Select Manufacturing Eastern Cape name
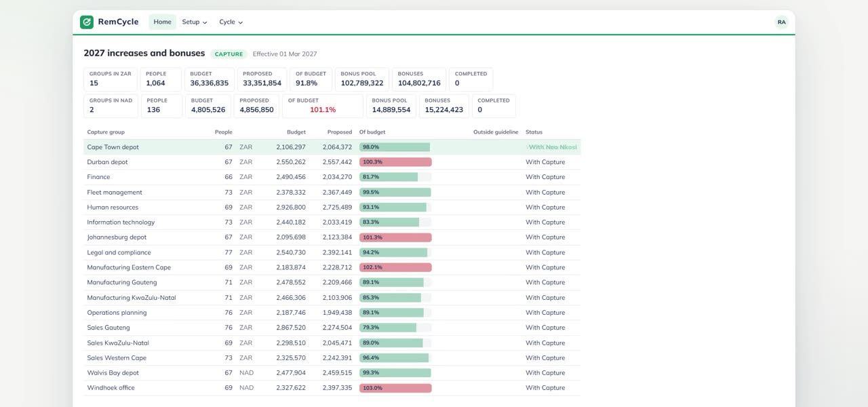The image size is (868, 407). coord(129,267)
